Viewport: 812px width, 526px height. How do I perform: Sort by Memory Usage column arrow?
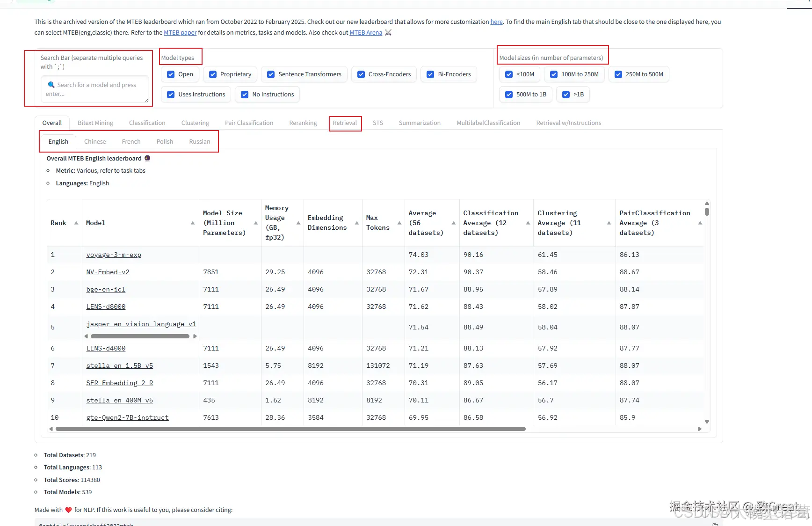point(298,223)
